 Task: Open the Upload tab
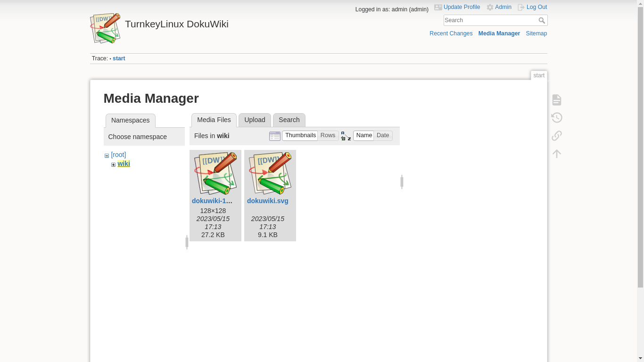click(255, 120)
